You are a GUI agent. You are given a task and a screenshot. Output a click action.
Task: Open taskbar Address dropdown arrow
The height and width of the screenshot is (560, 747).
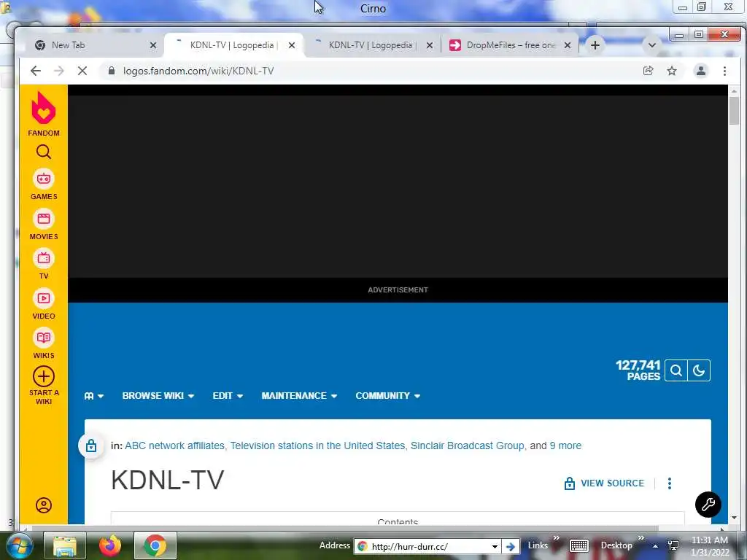(x=495, y=546)
